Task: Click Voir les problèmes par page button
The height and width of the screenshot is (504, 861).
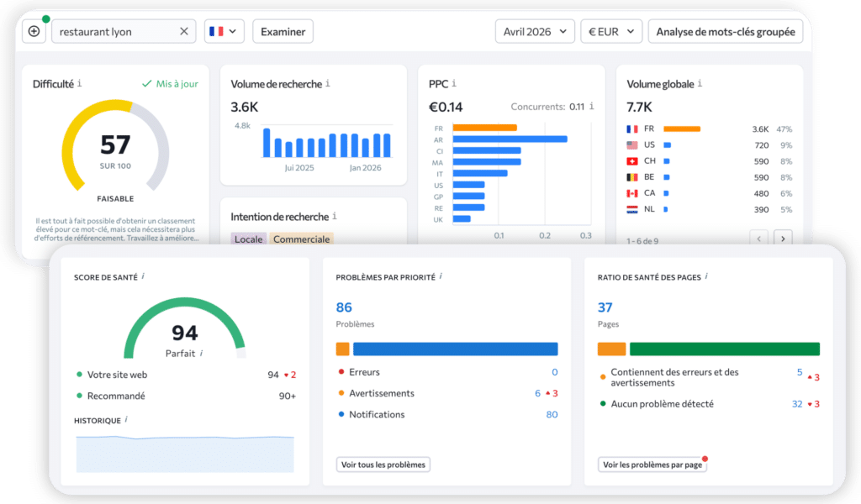Action: [x=652, y=465]
